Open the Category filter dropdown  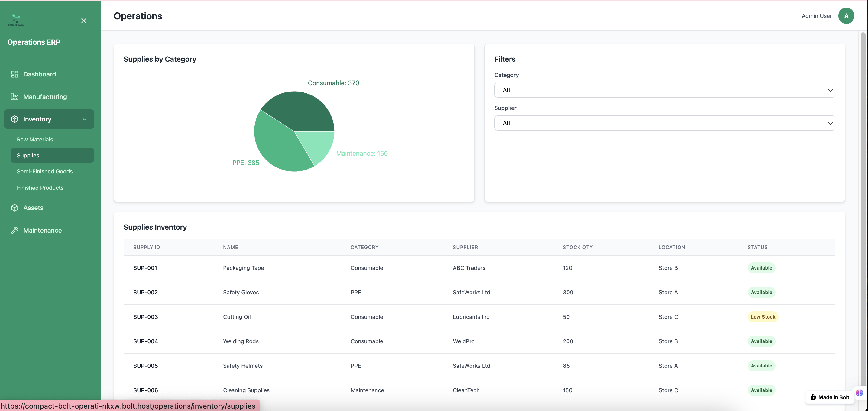664,90
